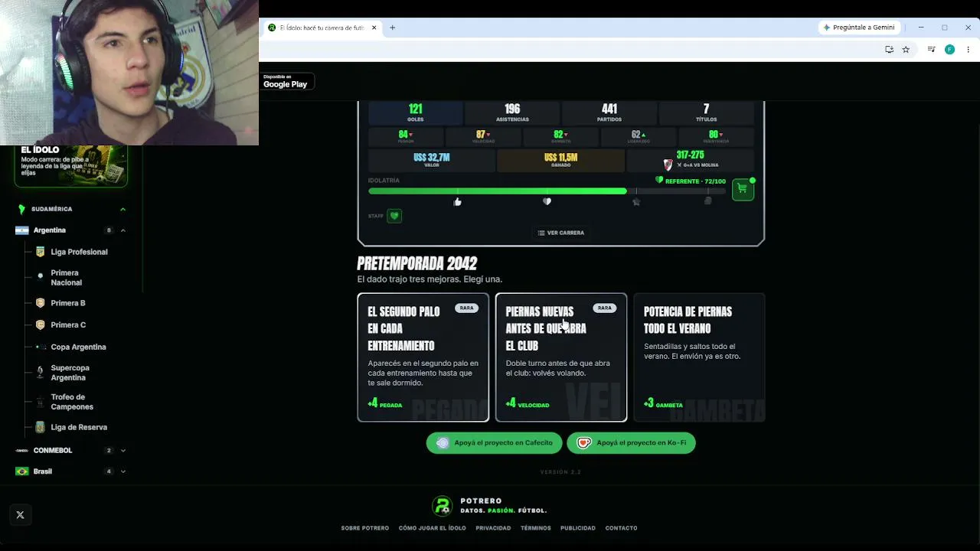Click the Liga Profesional league badge icon
Image resolution: width=980 pixels, height=551 pixels.
click(41, 252)
